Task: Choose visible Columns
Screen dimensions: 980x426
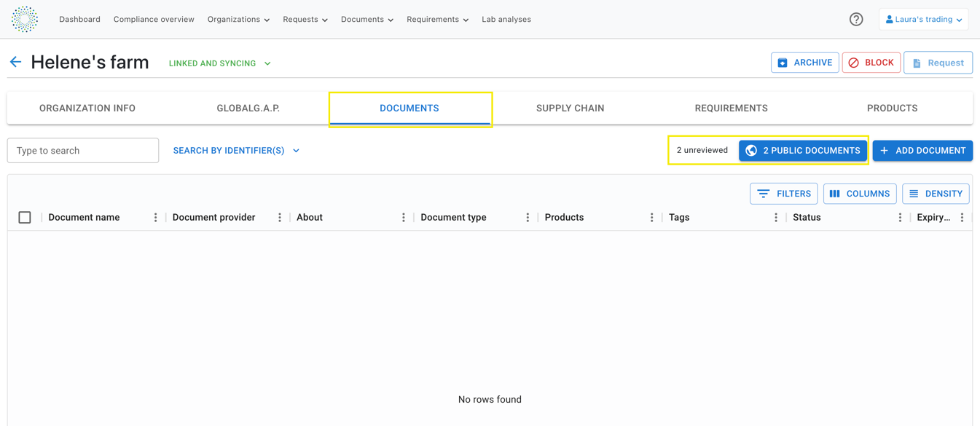Action: tap(860, 194)
